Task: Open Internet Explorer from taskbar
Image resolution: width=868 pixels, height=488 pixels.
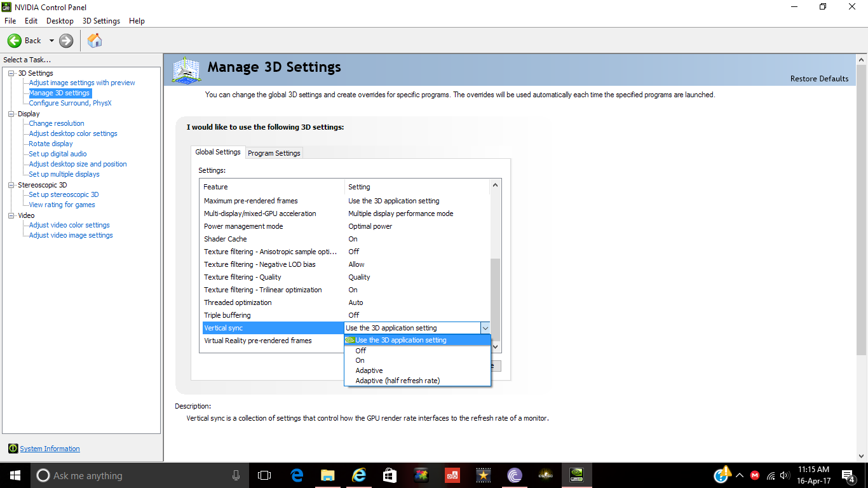Action: tap(359, 475)
